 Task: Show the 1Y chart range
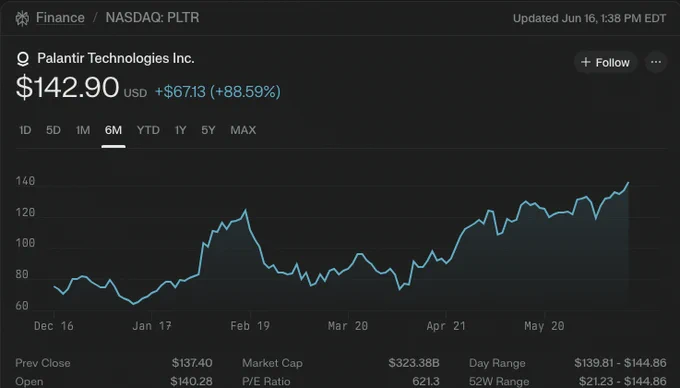(180, 130)
